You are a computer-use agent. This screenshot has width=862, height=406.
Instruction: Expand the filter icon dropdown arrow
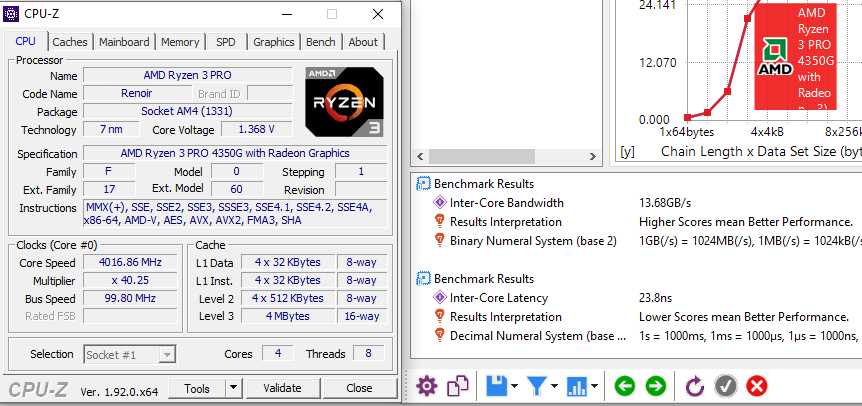click(x=554, y=386)
